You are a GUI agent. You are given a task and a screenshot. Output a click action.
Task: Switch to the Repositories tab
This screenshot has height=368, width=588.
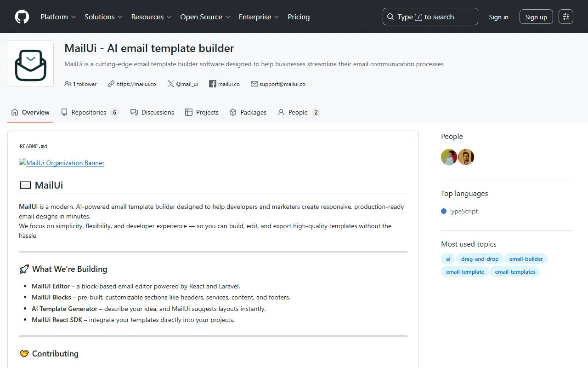click(x=90, y=112)
